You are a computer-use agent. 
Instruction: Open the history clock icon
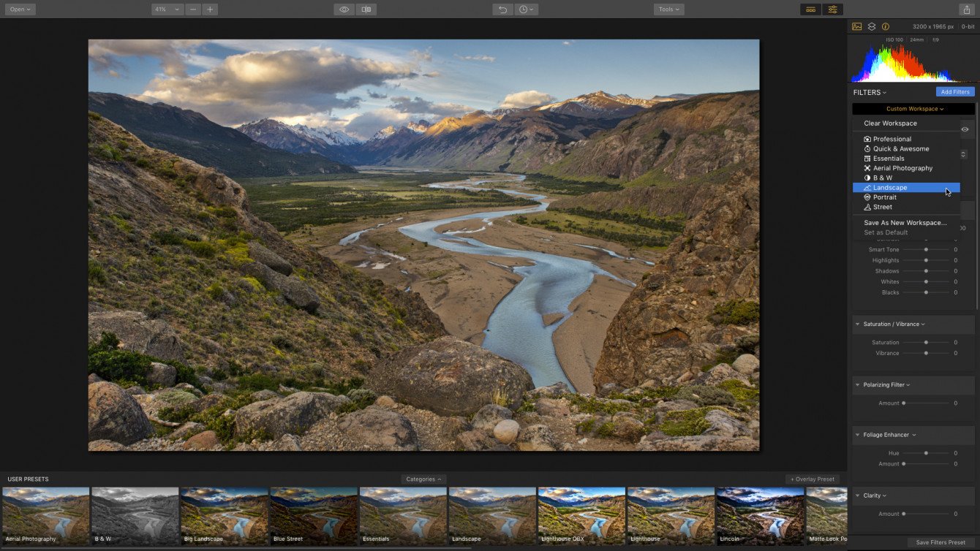(526, 9)
